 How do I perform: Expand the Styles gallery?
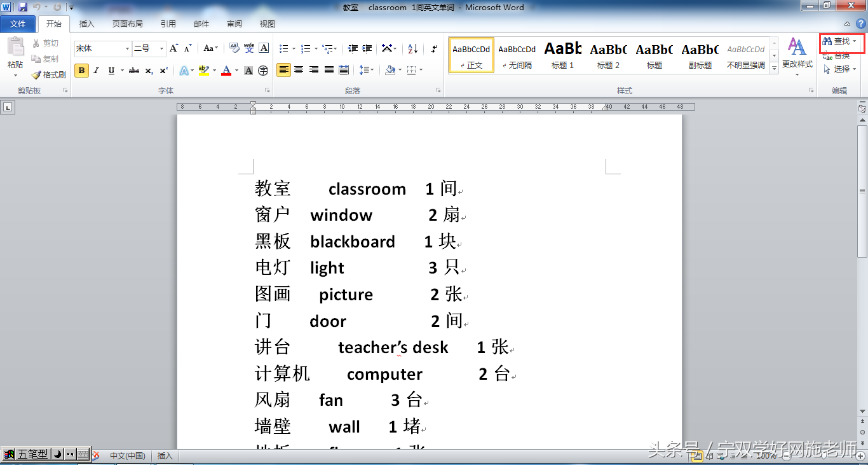774,69
